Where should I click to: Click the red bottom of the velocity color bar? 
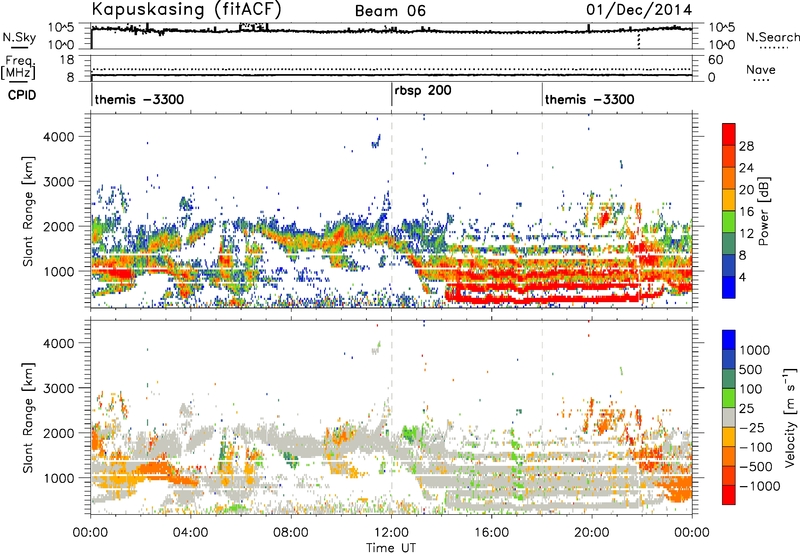[x=729, y=495]
